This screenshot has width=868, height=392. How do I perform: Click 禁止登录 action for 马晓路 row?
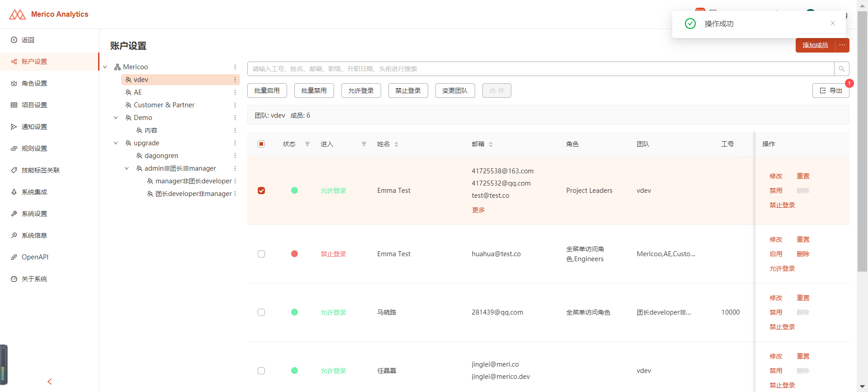pos(782,327)
